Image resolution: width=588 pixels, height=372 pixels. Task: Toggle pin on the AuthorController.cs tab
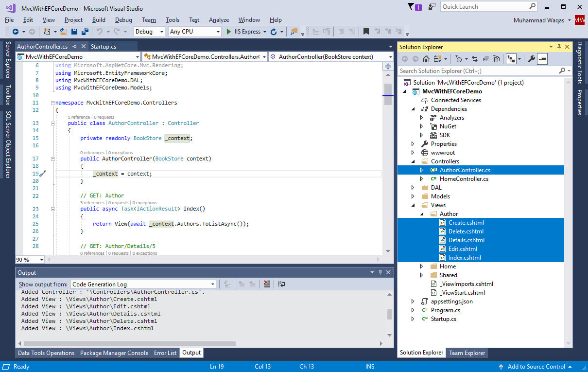pyautogui.click(x=75, y=47)
